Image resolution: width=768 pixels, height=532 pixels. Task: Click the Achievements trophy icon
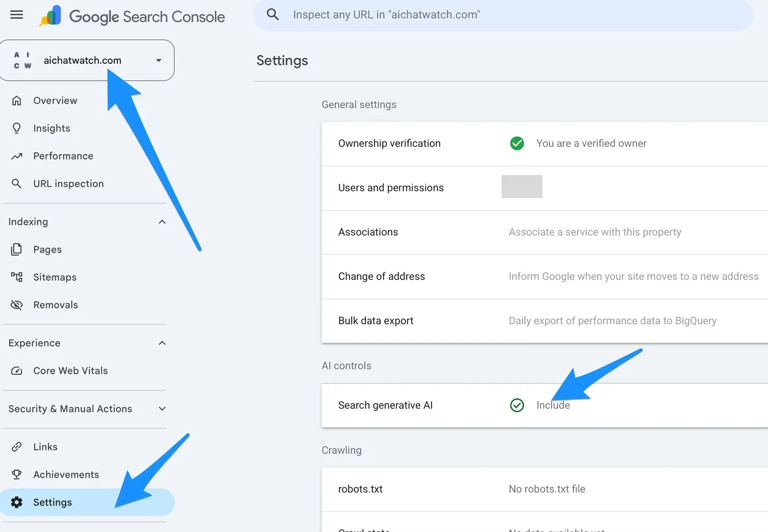17,474
